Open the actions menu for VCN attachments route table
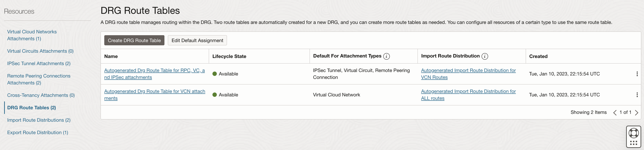The image size is (644, 150). [x=637, y=95]
